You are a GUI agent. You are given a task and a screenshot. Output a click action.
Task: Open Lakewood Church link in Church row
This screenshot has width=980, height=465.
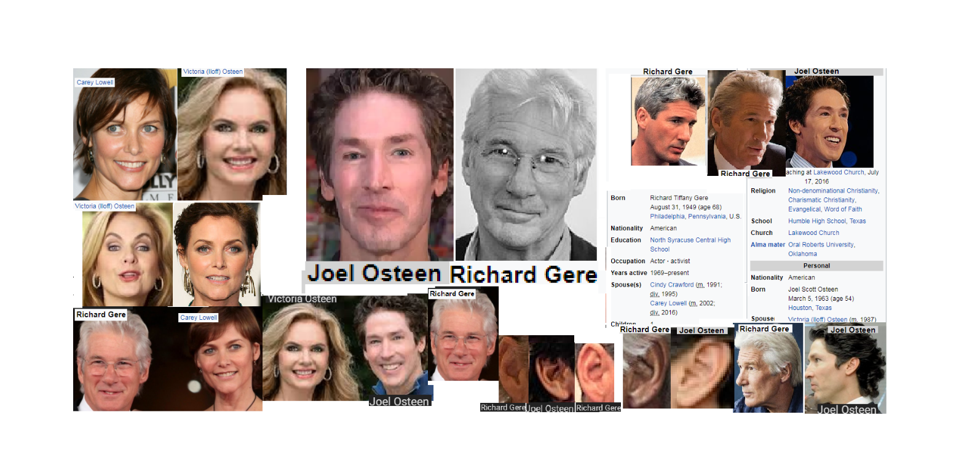(813, 233)
